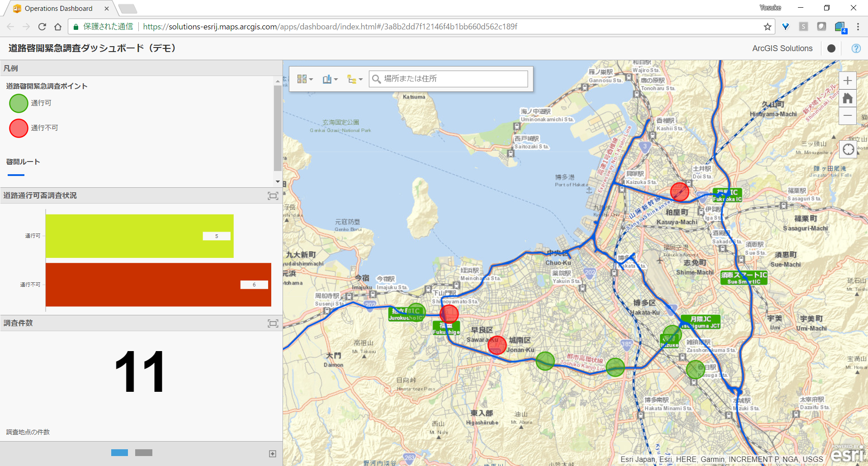Bookmark this page with star icon
This screenshot has height=466, width=868.
coord(767,27)
